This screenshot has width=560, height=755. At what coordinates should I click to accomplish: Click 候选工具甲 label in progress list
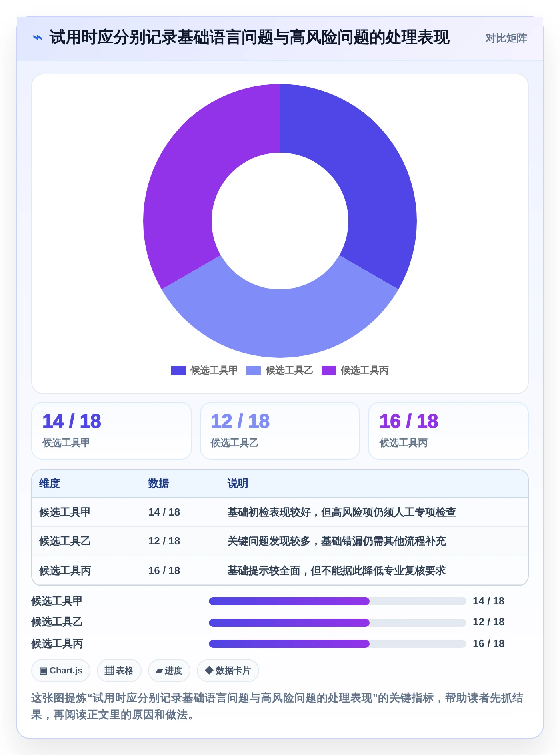click(57, 601)
